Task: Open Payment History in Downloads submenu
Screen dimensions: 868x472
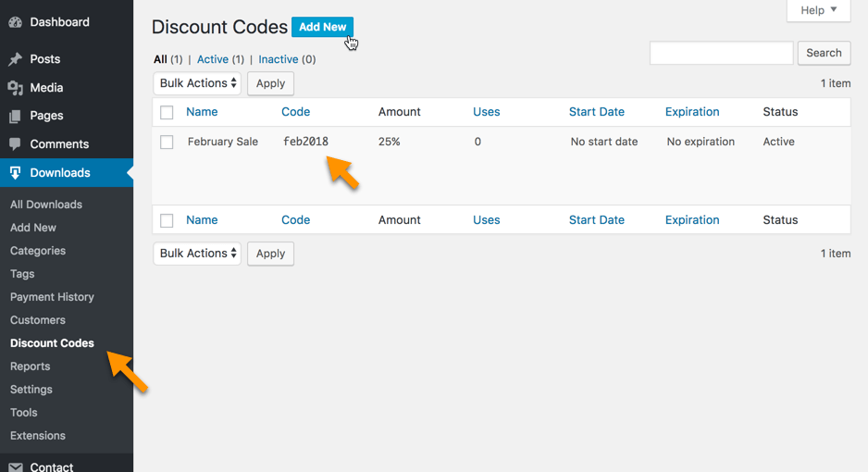Action: [x=52, y=297]
